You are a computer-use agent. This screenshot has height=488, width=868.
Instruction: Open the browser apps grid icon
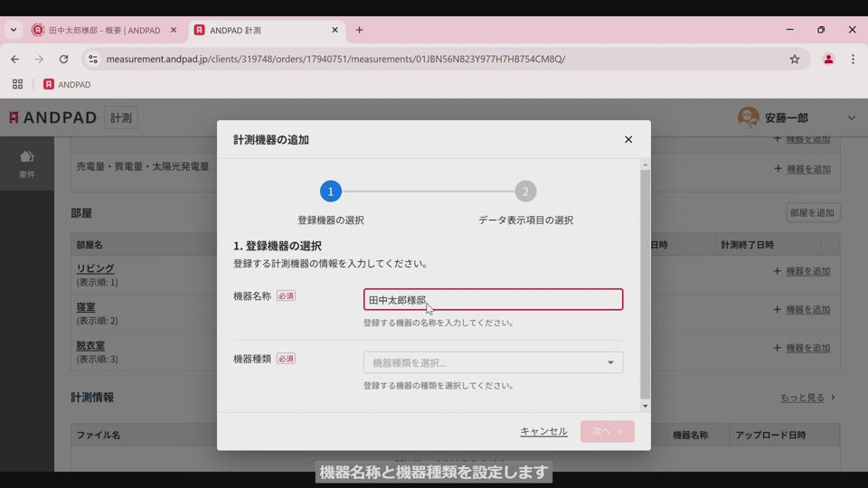(x=17, y=84)
